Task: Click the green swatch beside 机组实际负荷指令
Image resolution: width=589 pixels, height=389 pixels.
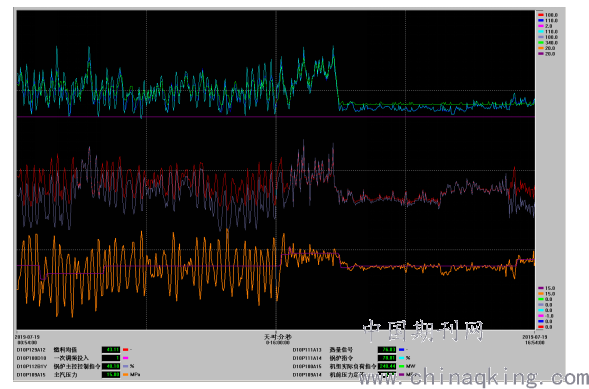Action: click(x=402, y=366)
